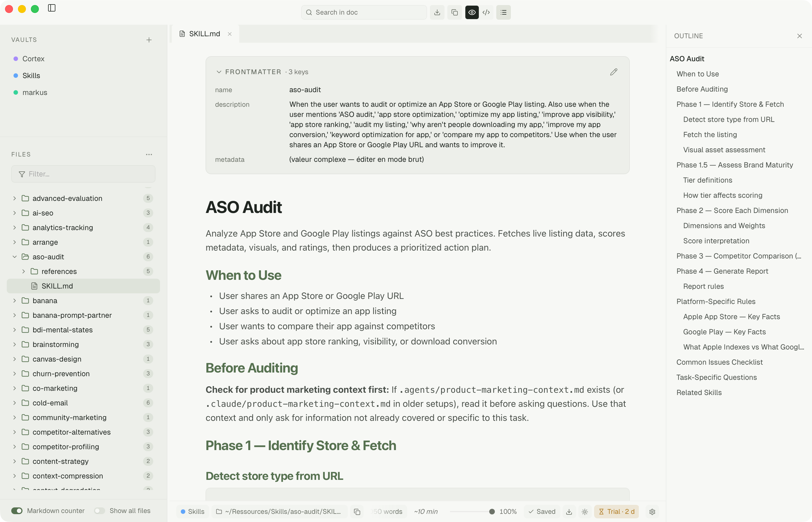Switch to preview mode with the eye icon
Image resolution: width=812 pixels, height=522 pixels.
tap(472, 13)
